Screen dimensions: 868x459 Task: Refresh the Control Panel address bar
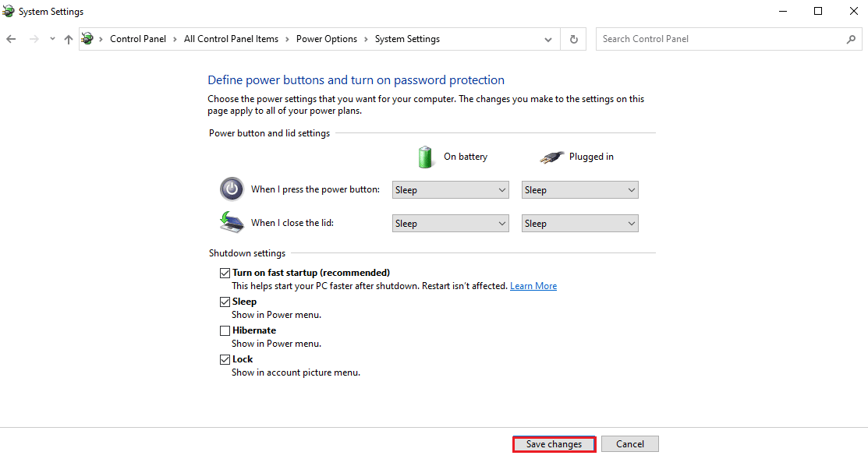(573, 39)
